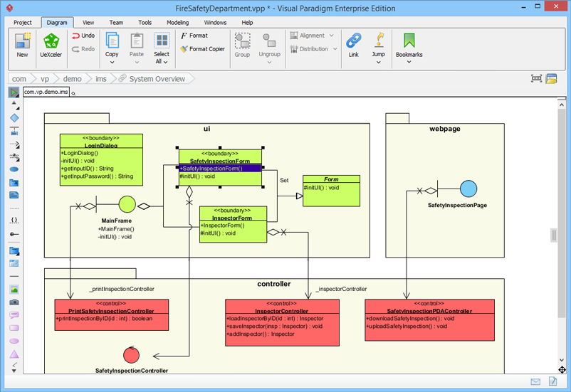
Task: Navigate to 'demo' in the breadcrumb
Action: coord(72,79)
